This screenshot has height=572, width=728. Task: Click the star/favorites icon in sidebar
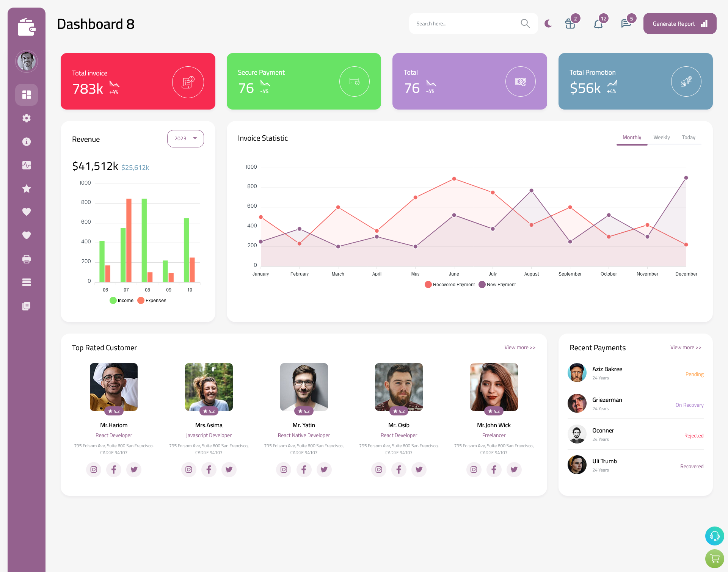coord(27,188)
